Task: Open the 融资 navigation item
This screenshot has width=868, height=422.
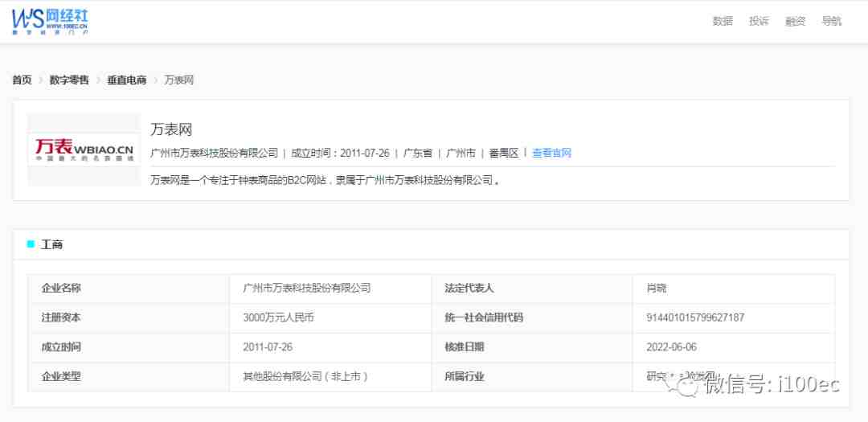Action: click(795, 21)
